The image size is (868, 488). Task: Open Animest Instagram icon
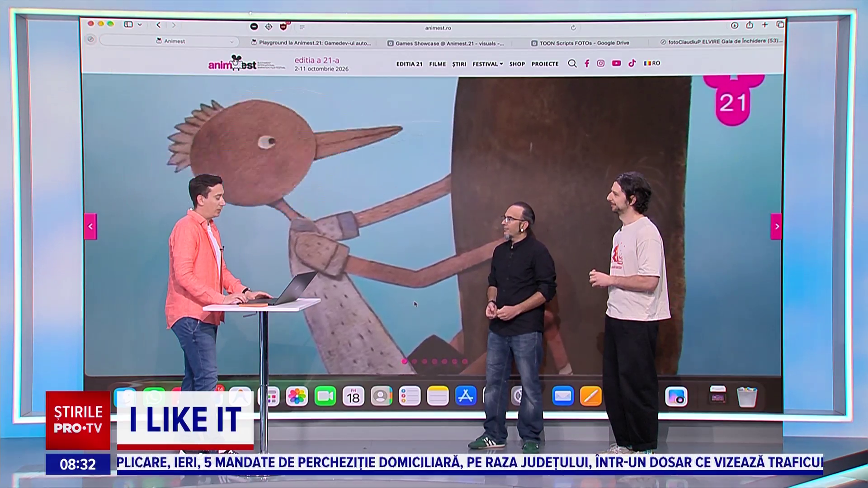coord(600,63)
